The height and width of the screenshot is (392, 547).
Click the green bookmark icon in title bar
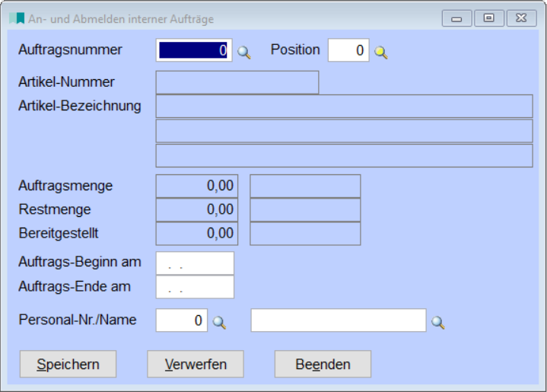coord(17,18)
